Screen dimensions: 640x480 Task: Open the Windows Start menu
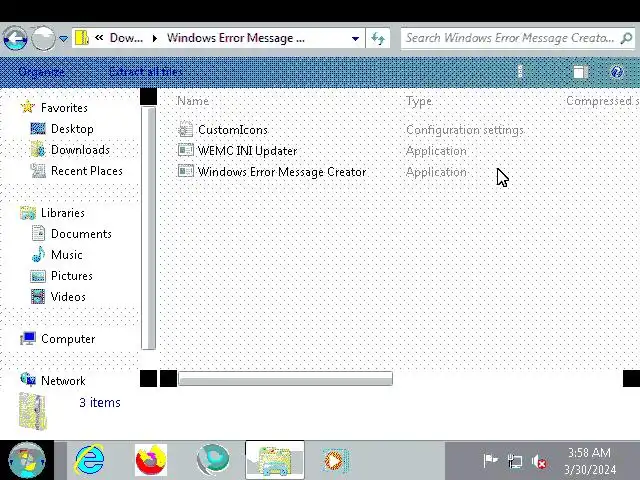27,460
